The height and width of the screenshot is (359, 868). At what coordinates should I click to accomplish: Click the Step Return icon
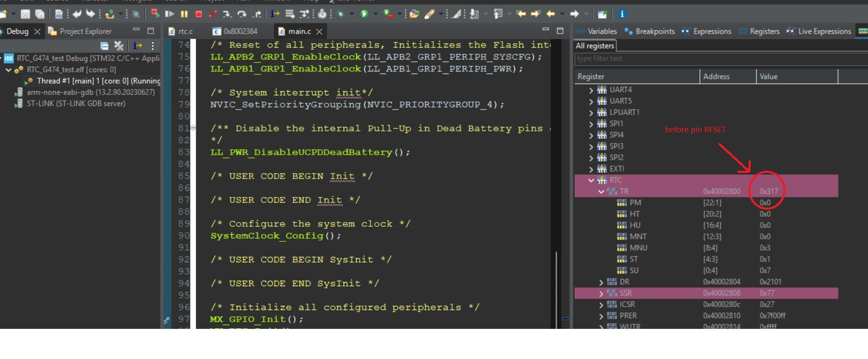[x=257, y=14]
